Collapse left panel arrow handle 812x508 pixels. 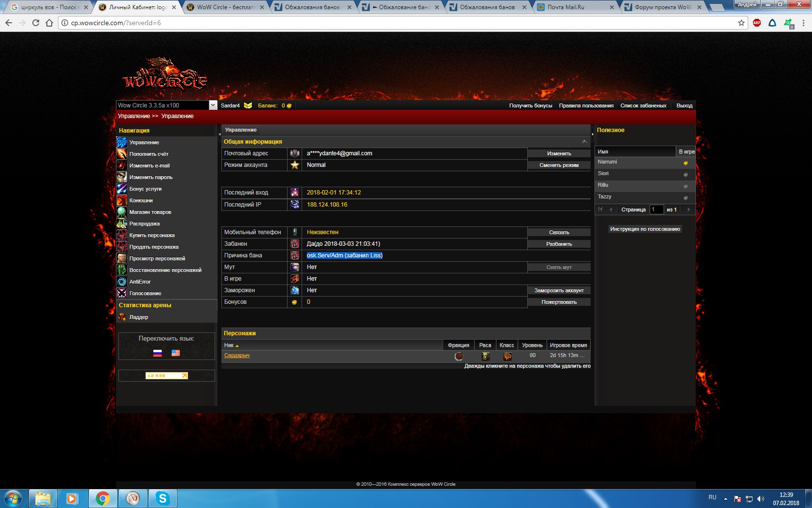[x=219, y=134]
